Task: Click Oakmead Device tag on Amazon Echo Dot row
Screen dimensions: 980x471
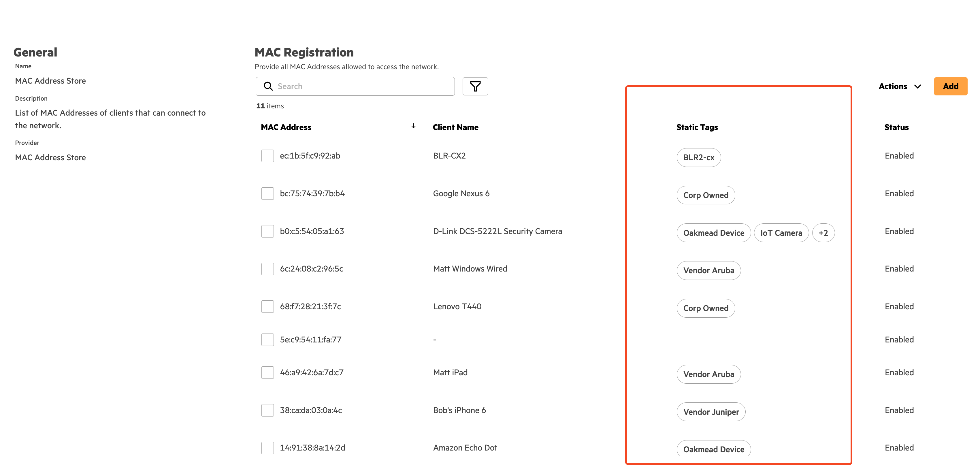Action: click(x=714, y=449)
